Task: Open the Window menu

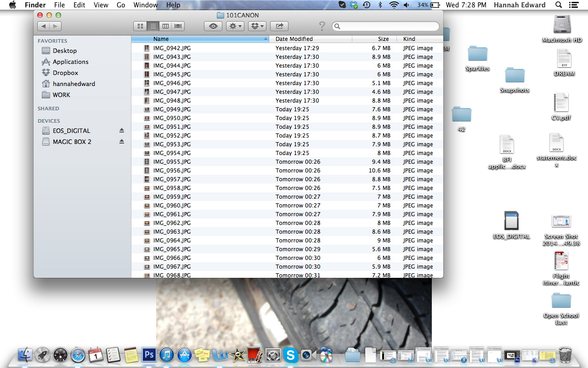Action: (x=145, y=5)
